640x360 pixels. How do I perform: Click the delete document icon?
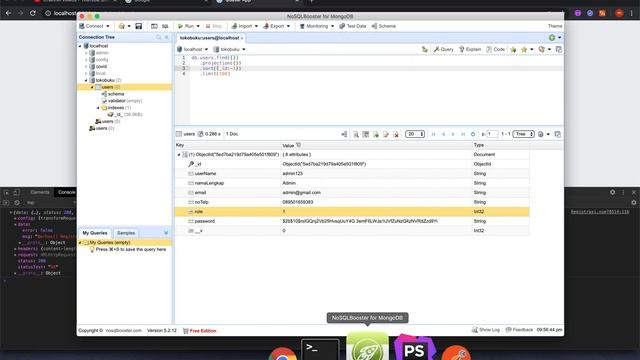coord(396,134)
